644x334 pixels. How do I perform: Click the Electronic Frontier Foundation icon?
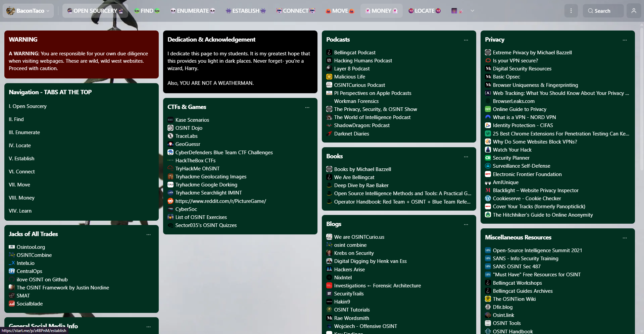coord(488,174)
